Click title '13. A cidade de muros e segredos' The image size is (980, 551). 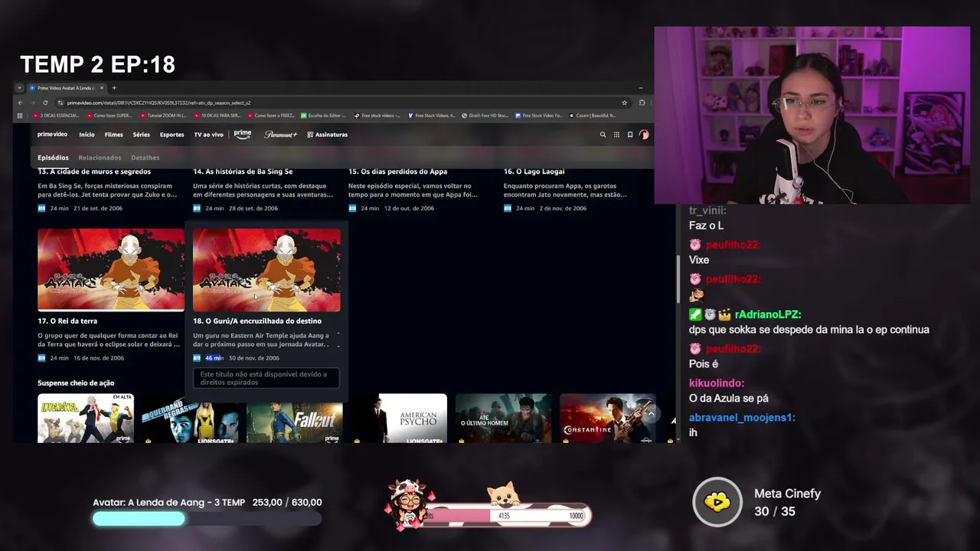click(x=94, y=171)
